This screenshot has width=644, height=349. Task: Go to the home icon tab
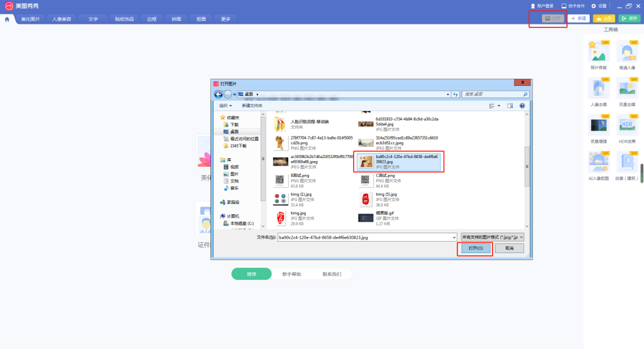point(7,19)
